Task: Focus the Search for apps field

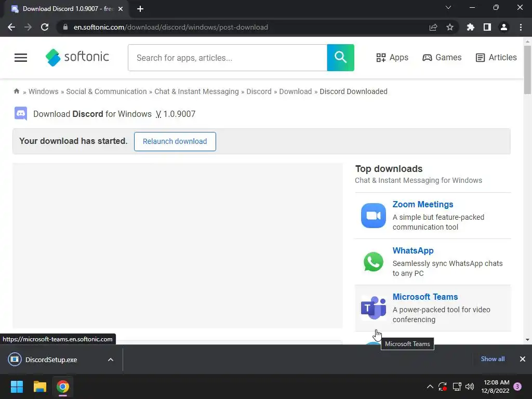Action: (x=228, y=58)
